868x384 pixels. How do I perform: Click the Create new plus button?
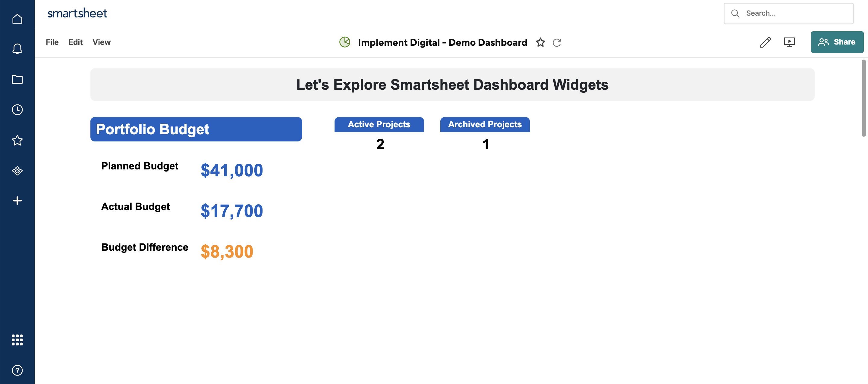pos(17,200)
